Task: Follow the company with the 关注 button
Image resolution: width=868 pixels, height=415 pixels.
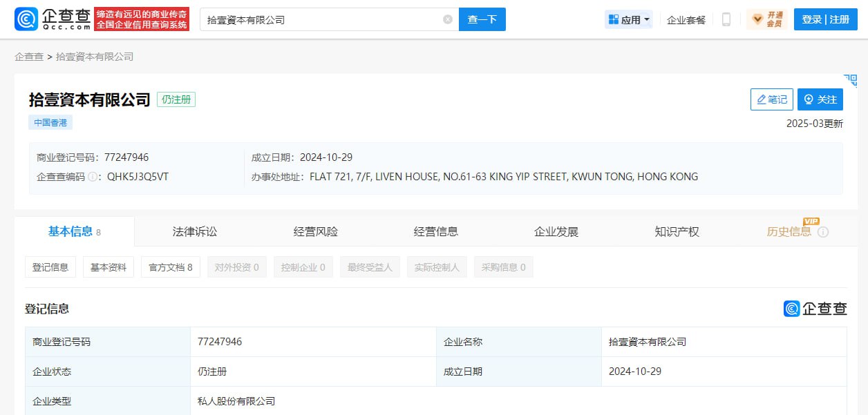Action: click(820, 99)
